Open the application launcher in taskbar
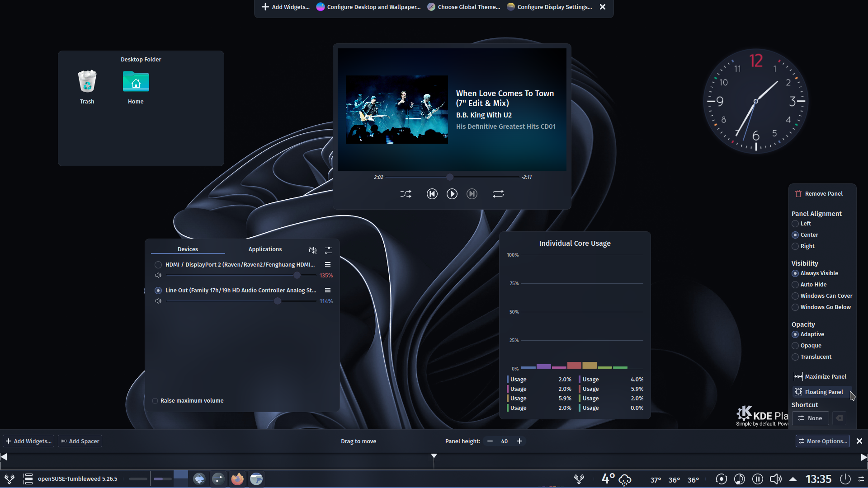 [x=9, y=479]
